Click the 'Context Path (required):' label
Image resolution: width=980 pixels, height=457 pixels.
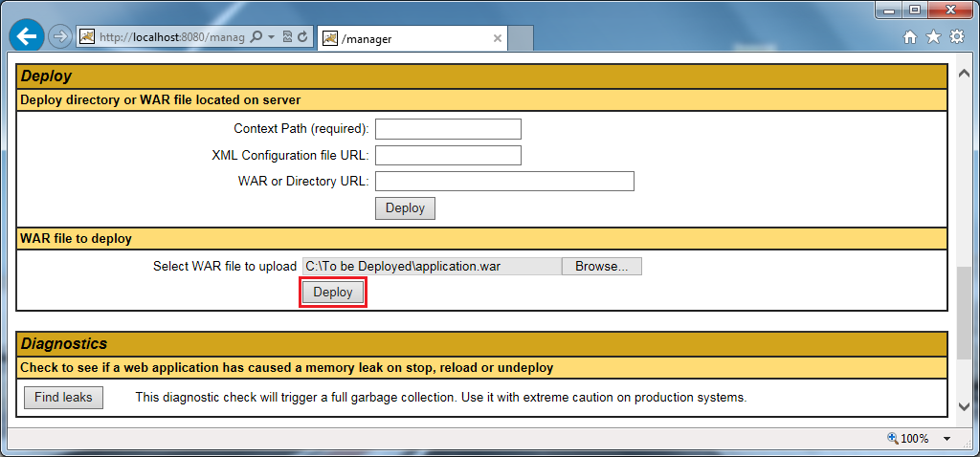point(301,129)
